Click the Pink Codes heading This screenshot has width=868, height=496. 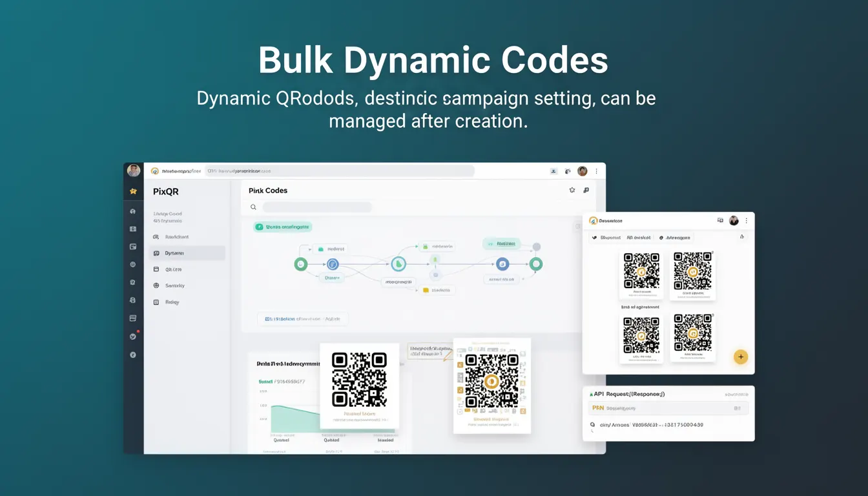click(268, 191)
